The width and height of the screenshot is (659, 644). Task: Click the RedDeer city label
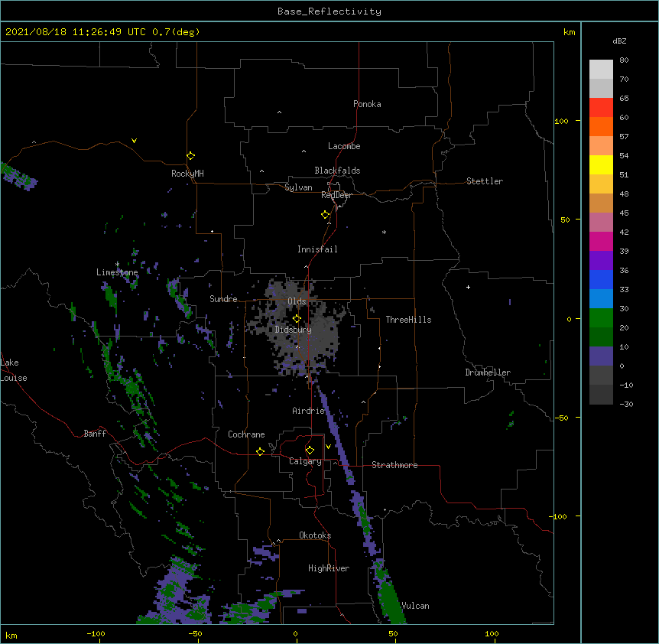coord(336,195)
